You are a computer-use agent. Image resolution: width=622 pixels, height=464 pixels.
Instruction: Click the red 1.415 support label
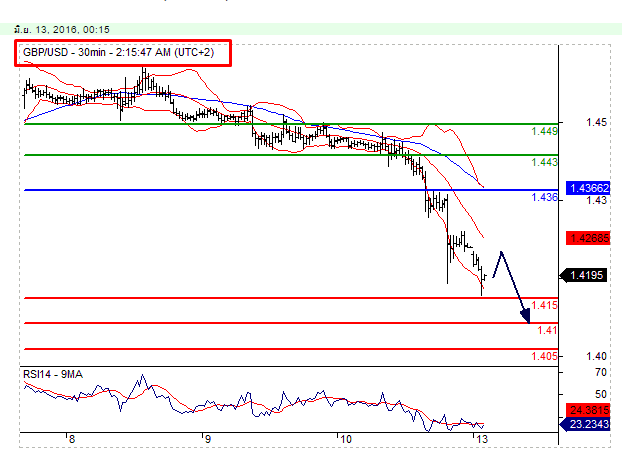tap(544, 305)
